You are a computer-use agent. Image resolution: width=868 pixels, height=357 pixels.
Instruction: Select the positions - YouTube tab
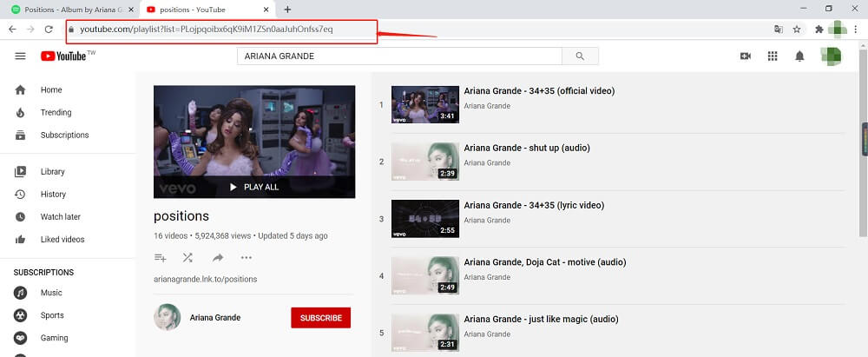(x=207, y=10)
